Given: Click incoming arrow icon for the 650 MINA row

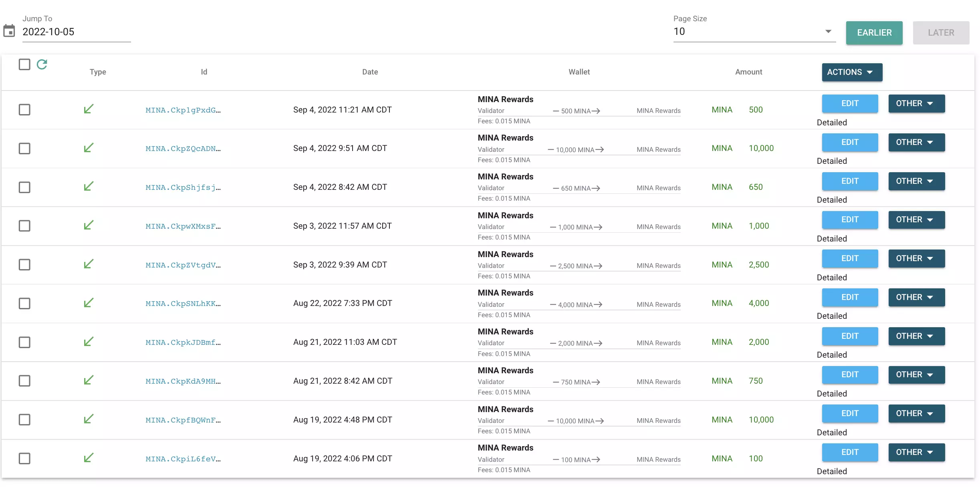Looking at the screenshot, I should coord(89,187).
